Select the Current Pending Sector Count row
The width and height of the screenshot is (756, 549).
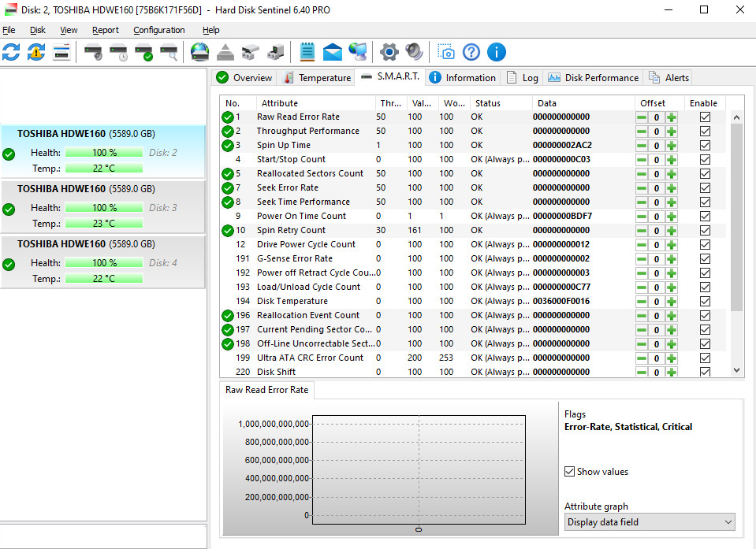[x=473, y=329]
